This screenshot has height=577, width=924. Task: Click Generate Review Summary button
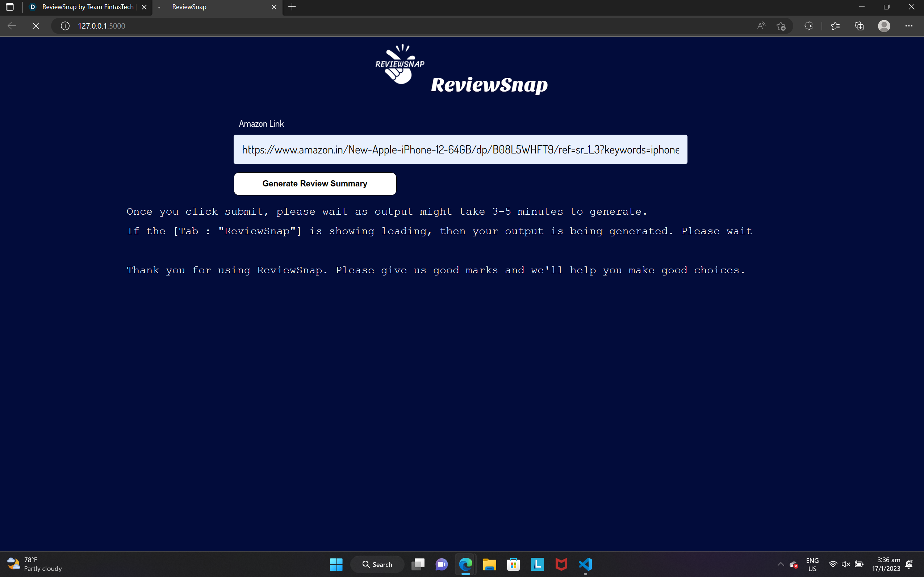315,184
